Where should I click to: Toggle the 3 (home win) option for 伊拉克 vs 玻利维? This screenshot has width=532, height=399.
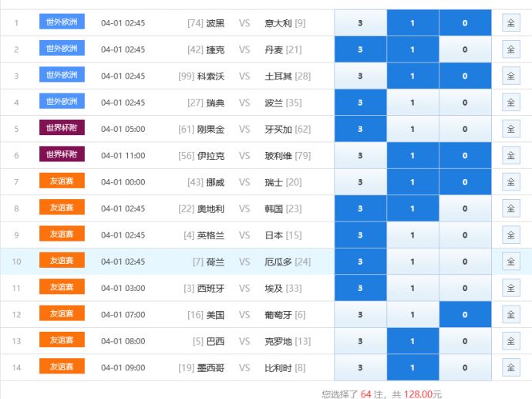coord(360,156)
